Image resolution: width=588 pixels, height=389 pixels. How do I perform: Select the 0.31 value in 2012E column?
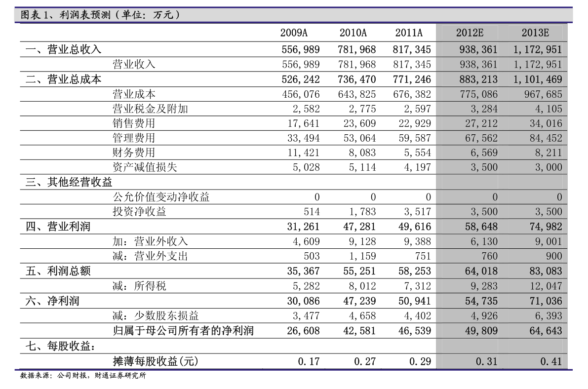click(486, 361)
